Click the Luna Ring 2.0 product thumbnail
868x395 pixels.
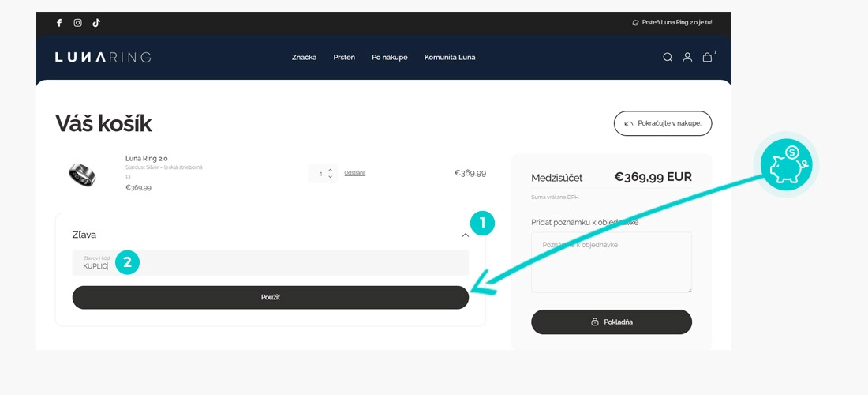82,175
